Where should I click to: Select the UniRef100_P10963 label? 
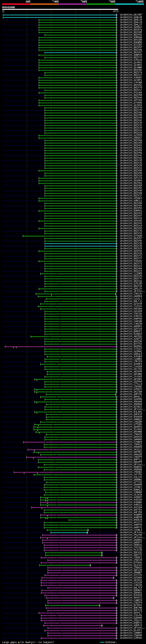pyautogui.click(x=131, y=429)
